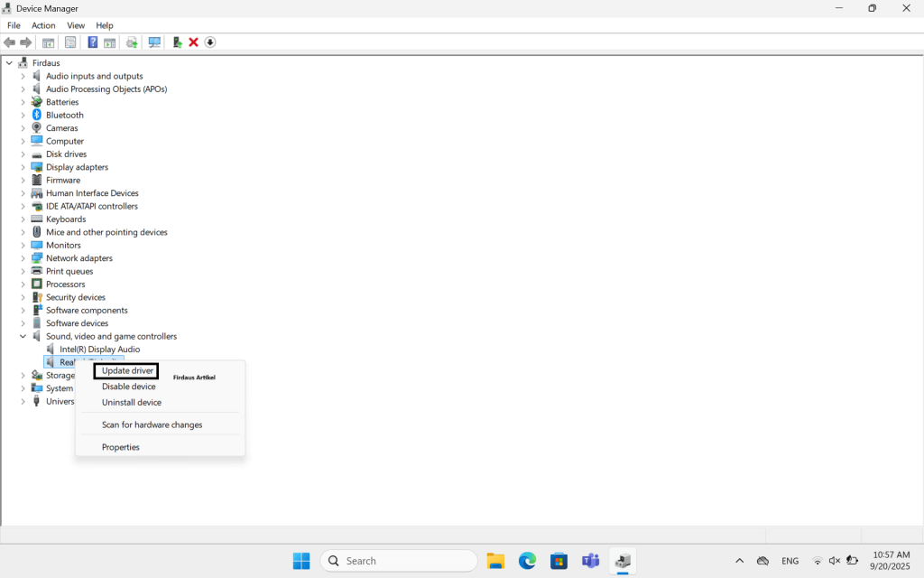The image size is (924, 578).
Task: Select Intel(R) Display Audio device
Action: (99, 350)
